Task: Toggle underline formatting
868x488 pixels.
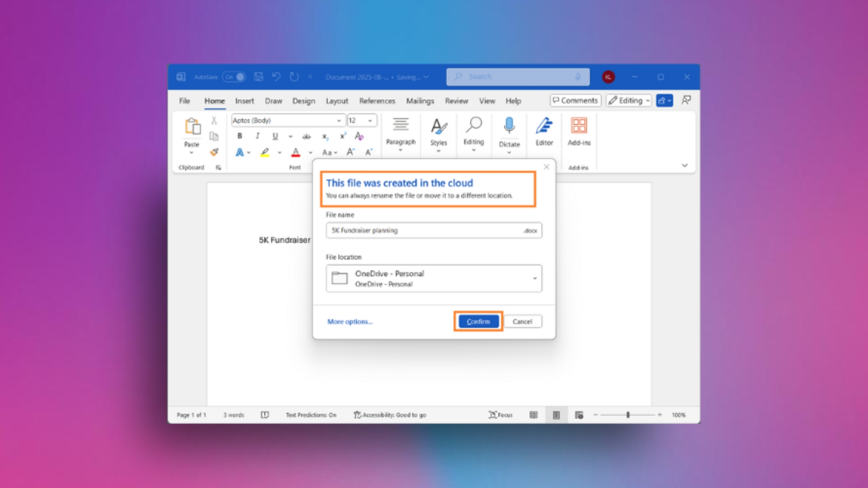Action: (275, 136)
